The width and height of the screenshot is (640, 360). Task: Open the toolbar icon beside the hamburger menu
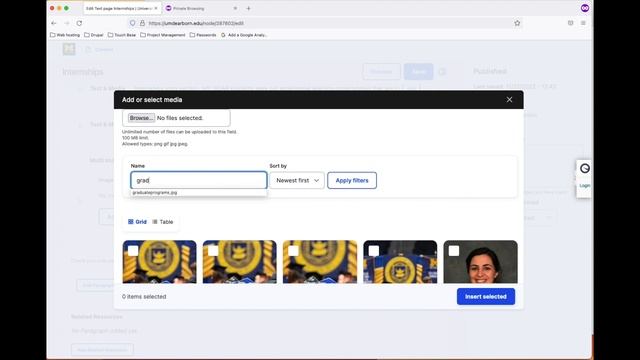pos(571,23)
